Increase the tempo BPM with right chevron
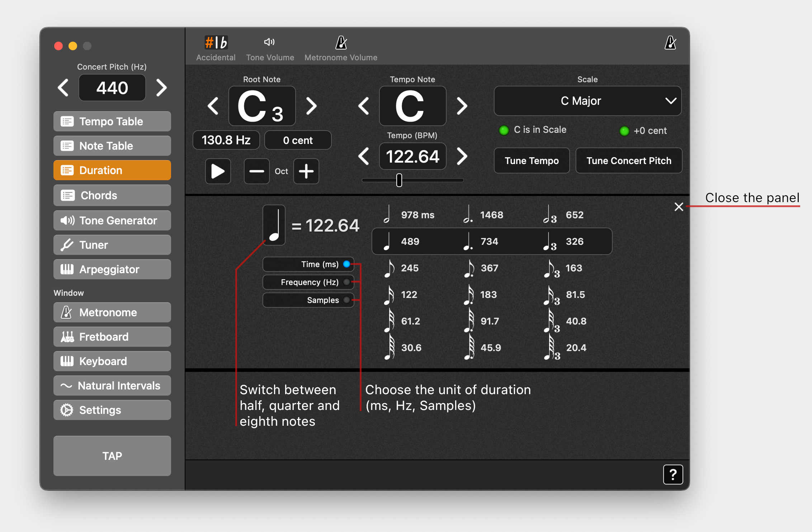The height and width of the screenshot is (532, 812). pos(462,156)
